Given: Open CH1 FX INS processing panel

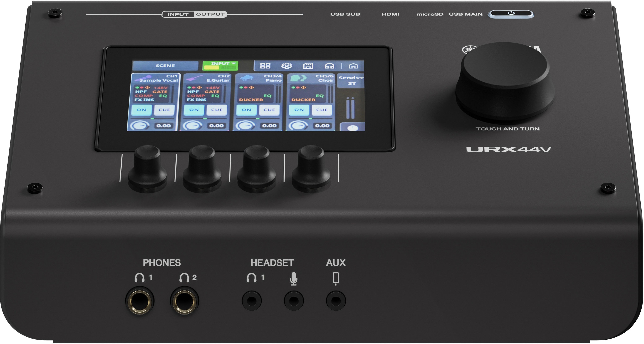Looking at the screenshot, I should (x=144, y=100).
